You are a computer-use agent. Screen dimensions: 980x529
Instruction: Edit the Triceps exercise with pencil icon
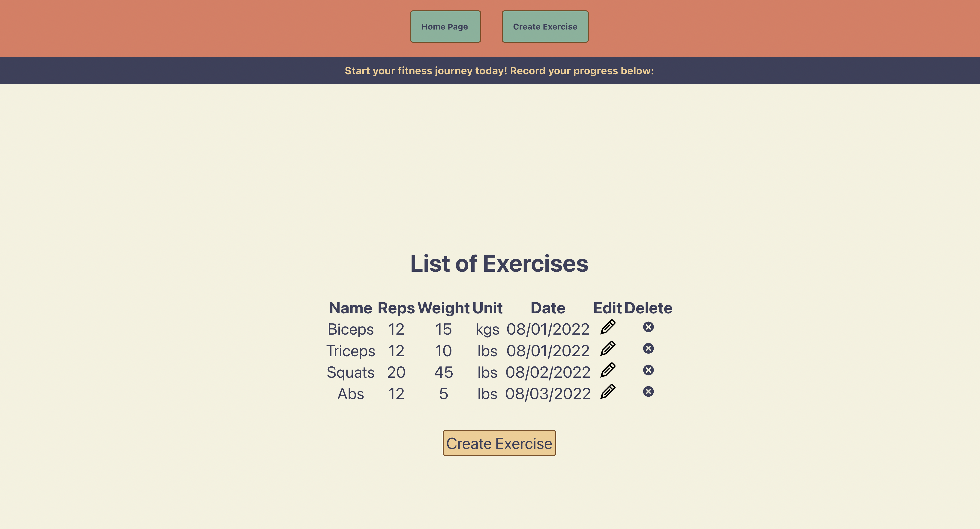607,348
